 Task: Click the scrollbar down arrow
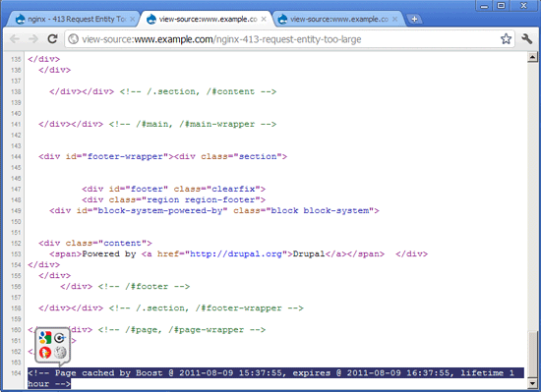coord(533,384)
